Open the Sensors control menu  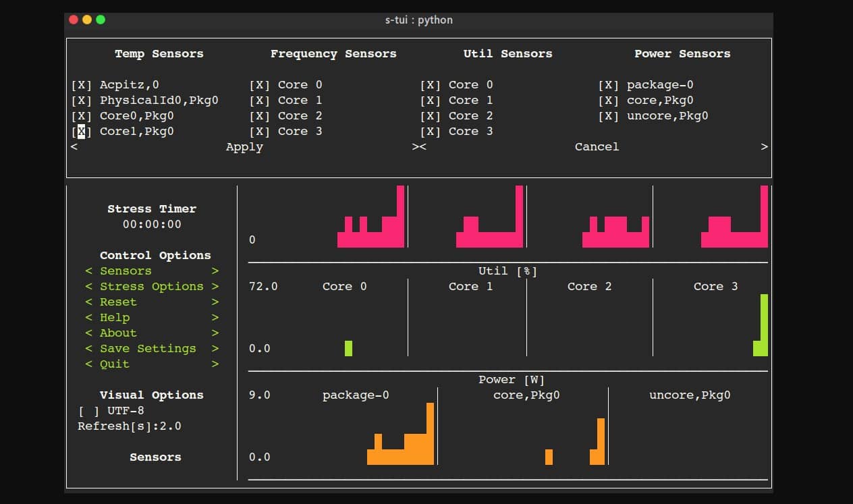[x=125, y=271]
